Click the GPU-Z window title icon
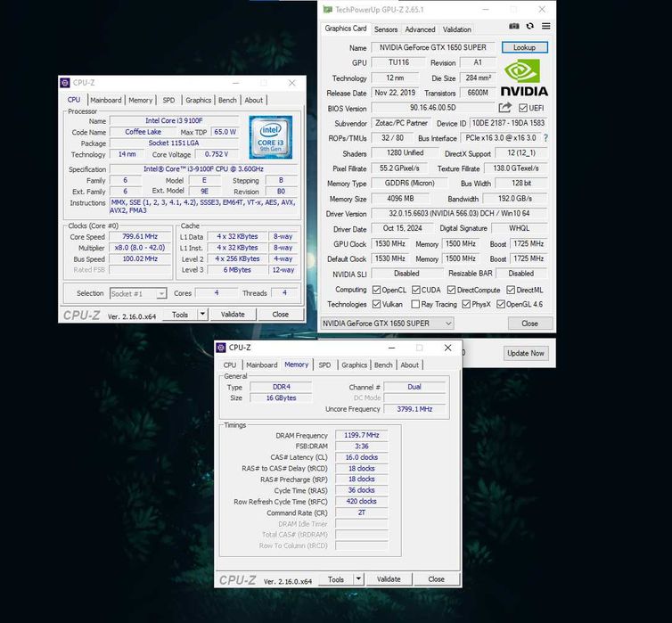This screenshot has width=672, height=623. [x=327, y=10]
